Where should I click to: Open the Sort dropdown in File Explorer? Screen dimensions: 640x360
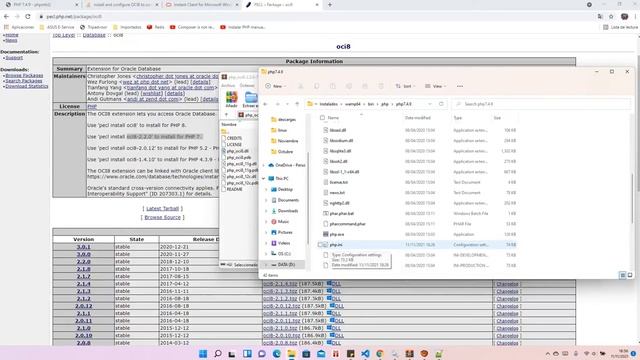(x=404, y=86)
